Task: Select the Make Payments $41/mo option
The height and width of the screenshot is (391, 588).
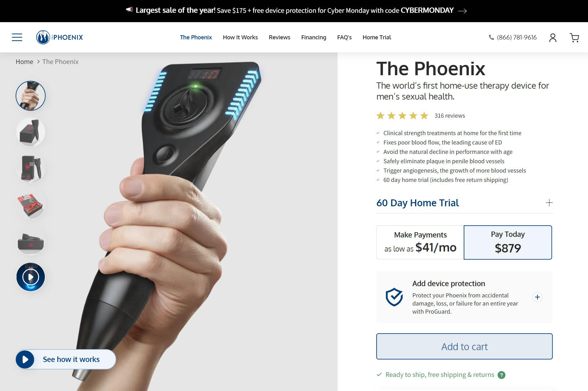Action: click(x=420, y=242)
